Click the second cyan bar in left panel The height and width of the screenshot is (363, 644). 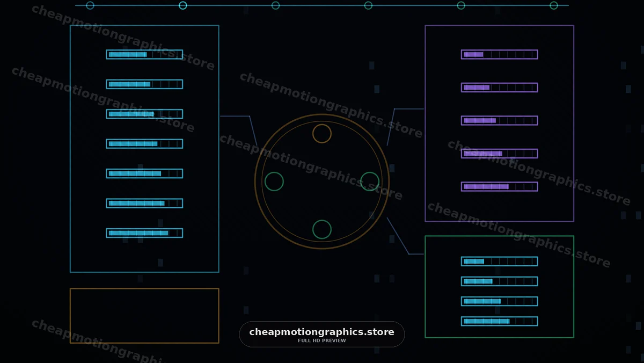(x=144, y=84)
